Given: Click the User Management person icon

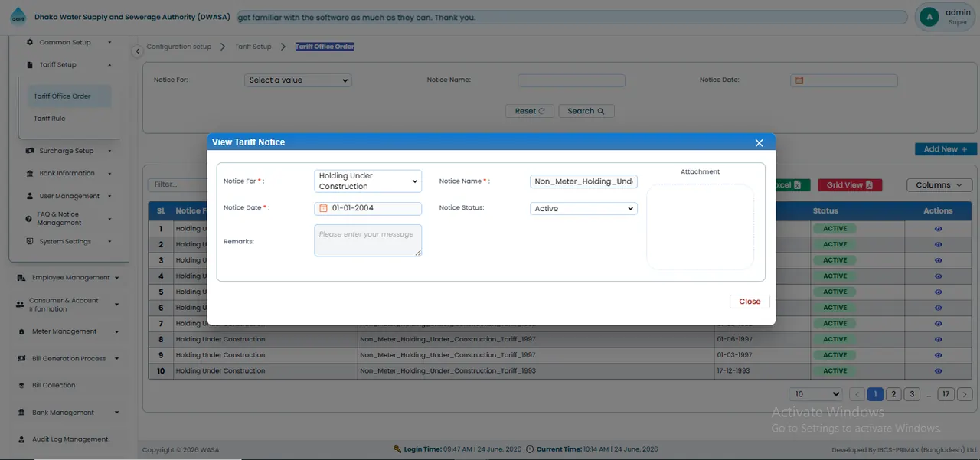Looking at the screenshot, I should [x=30, y=196].
